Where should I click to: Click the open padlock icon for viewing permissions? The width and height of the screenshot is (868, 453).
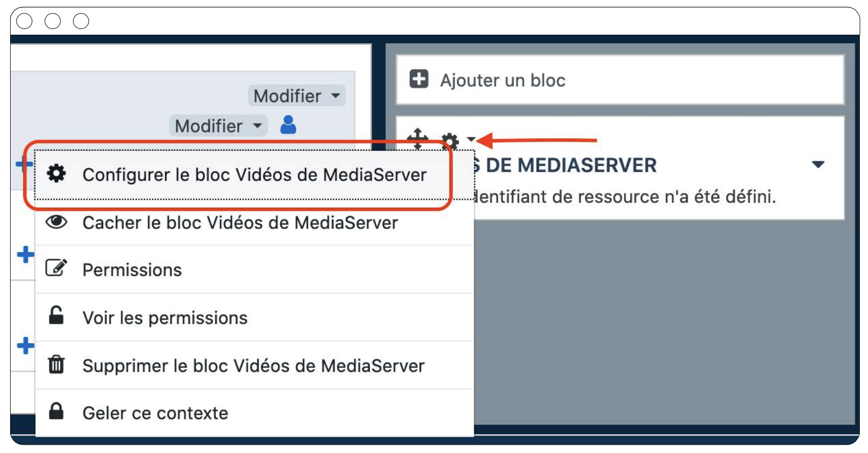tap(56, 316)
